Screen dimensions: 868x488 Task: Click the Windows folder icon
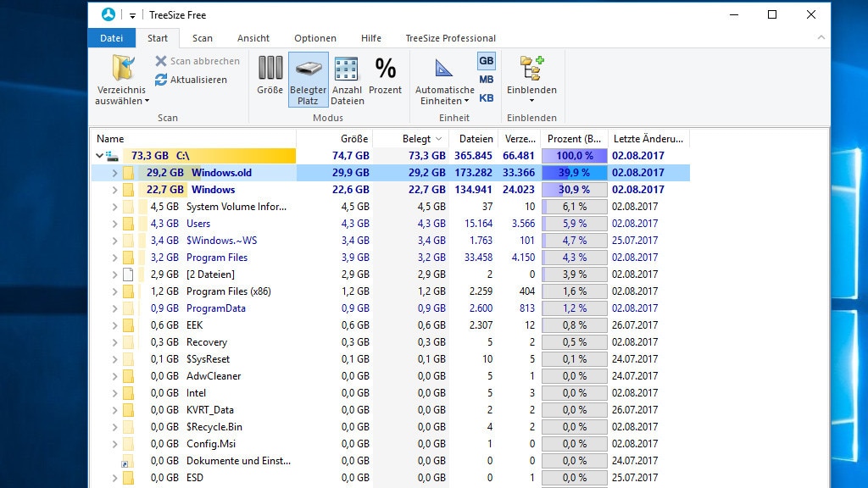pos(128,190)
